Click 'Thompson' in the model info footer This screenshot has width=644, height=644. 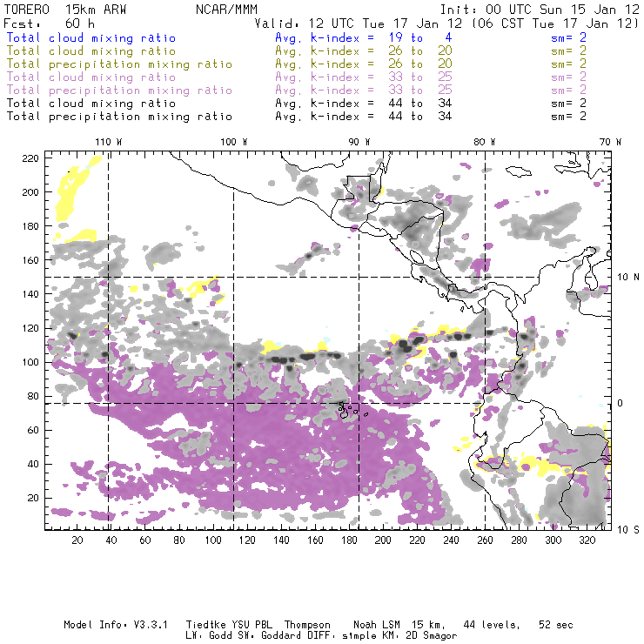pyautogui.click(x=307, y=625)
